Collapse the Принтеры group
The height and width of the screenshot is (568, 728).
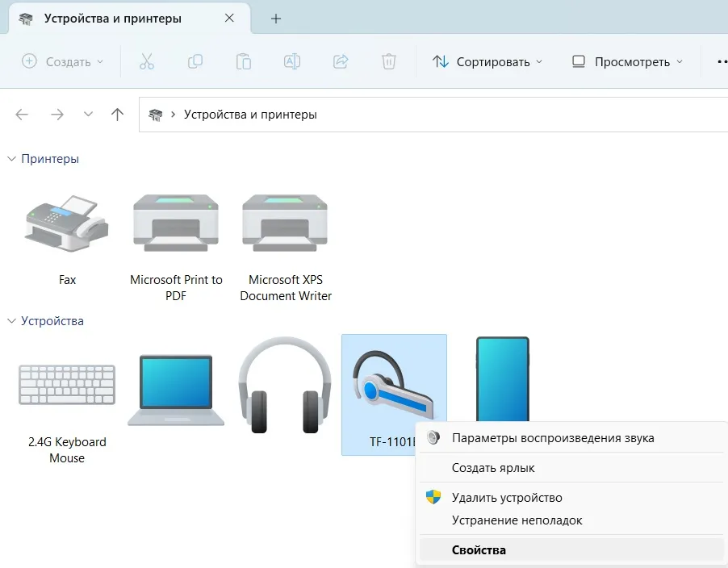tap(11, 159)
